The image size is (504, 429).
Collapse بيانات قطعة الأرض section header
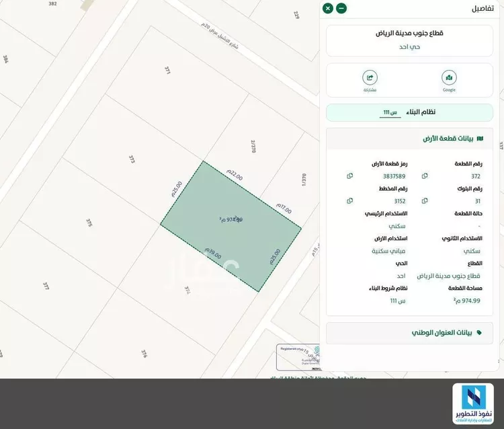point(409,139)
